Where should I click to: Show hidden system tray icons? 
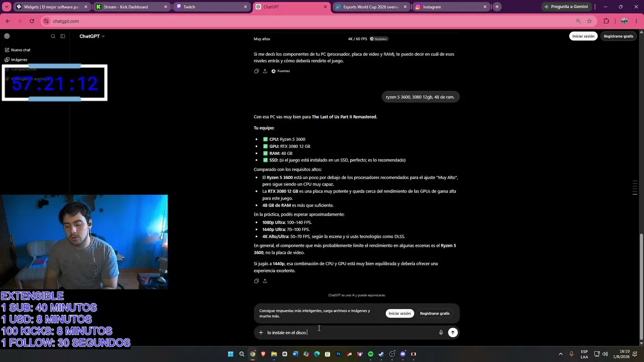[561, 354]
